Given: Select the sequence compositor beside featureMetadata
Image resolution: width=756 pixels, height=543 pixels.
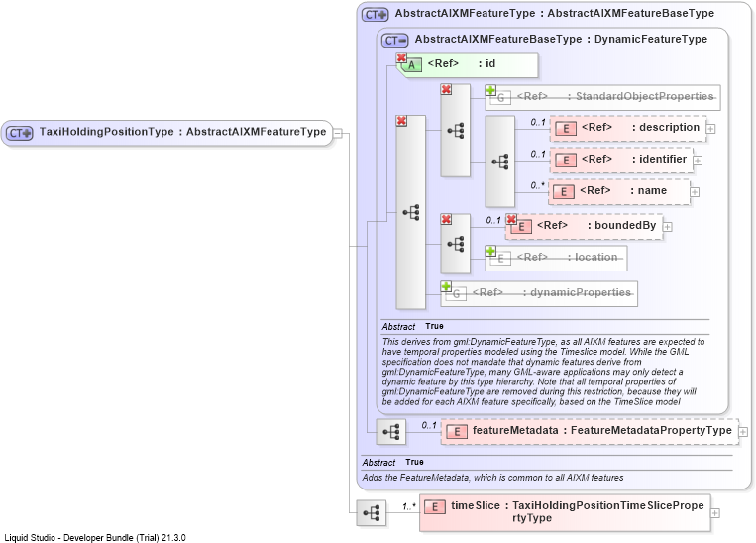Looking at the screenshot, I should pos(391,432).
